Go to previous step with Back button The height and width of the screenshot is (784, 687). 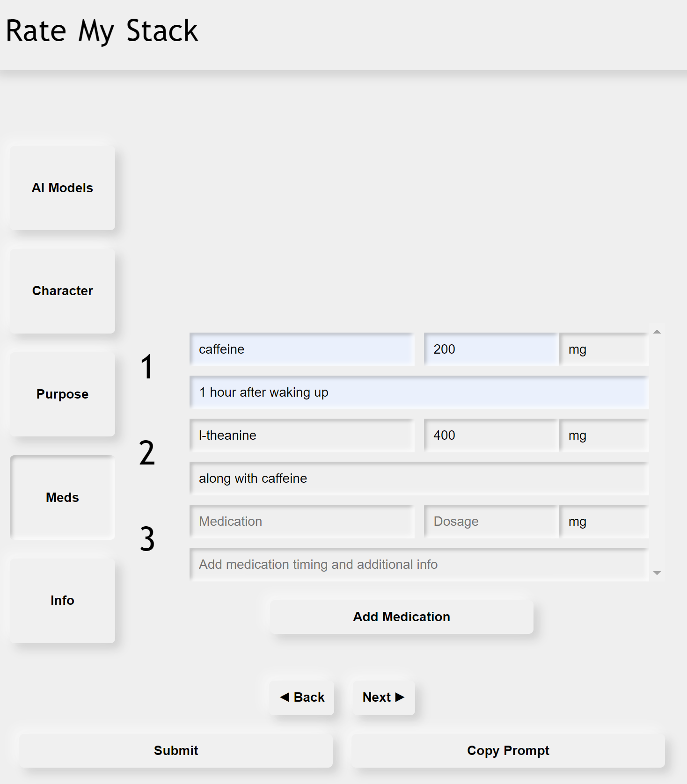302,697
